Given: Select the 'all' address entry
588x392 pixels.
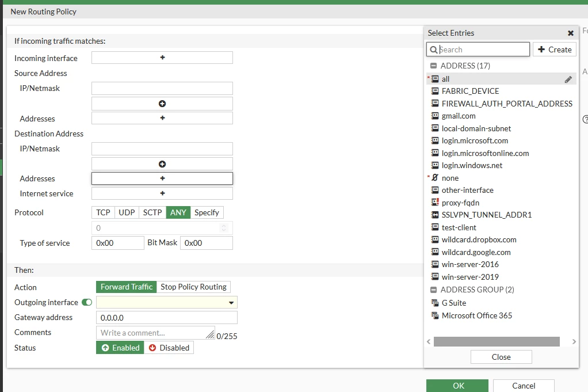Looking at the screenshot, I should point(501,79).
